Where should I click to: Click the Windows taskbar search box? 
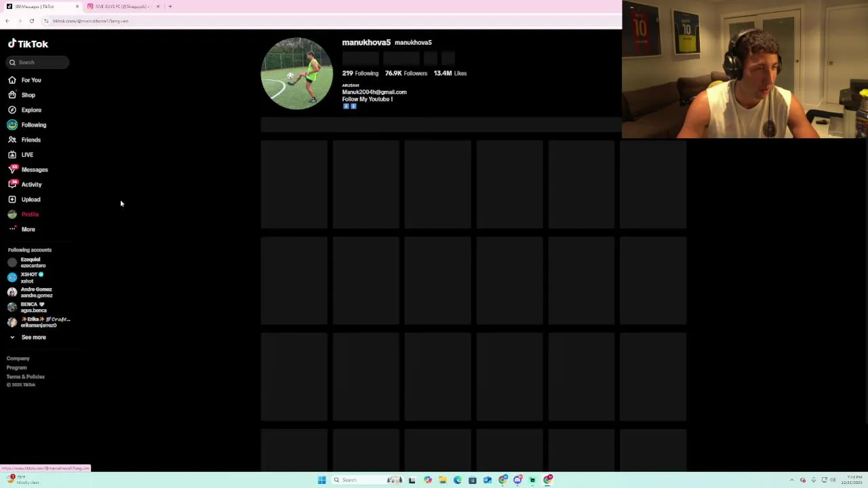(x=367, y=480)
